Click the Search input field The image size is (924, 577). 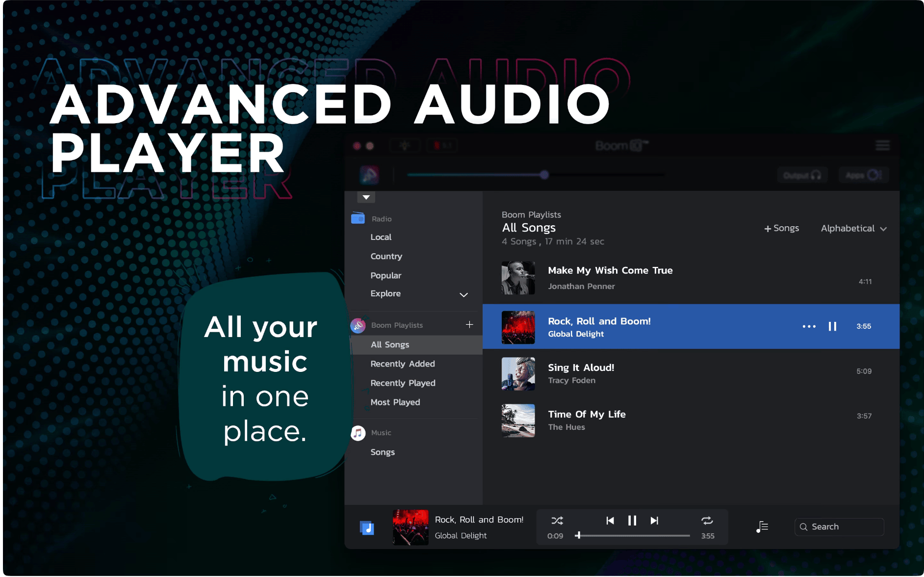click(839, 527)
